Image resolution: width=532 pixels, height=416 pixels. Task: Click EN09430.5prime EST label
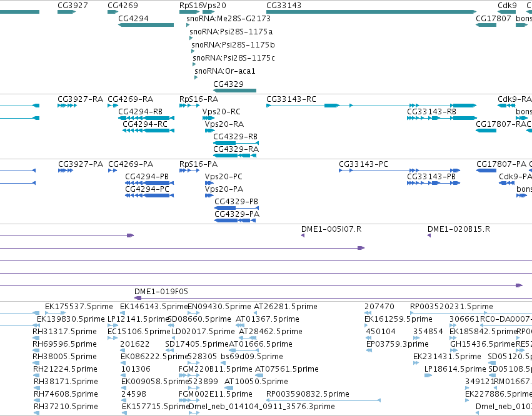pyautogui.click(x=219, y=307)
